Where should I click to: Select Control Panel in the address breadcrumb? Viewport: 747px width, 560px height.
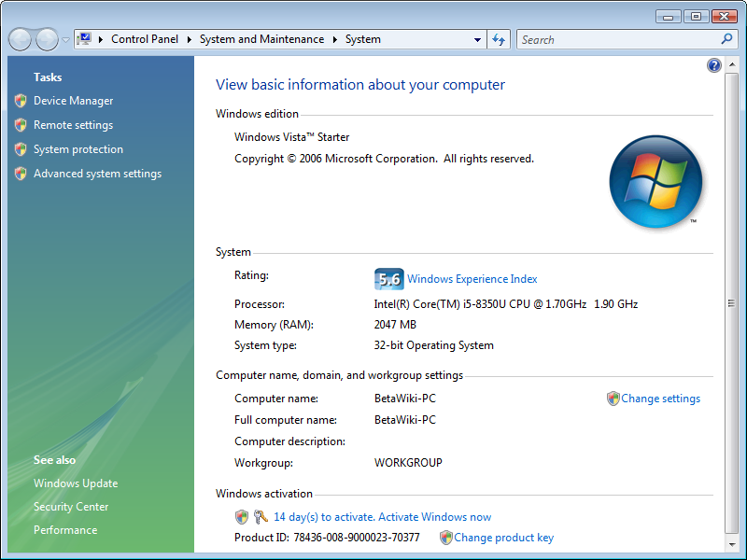tap(145, 39)
